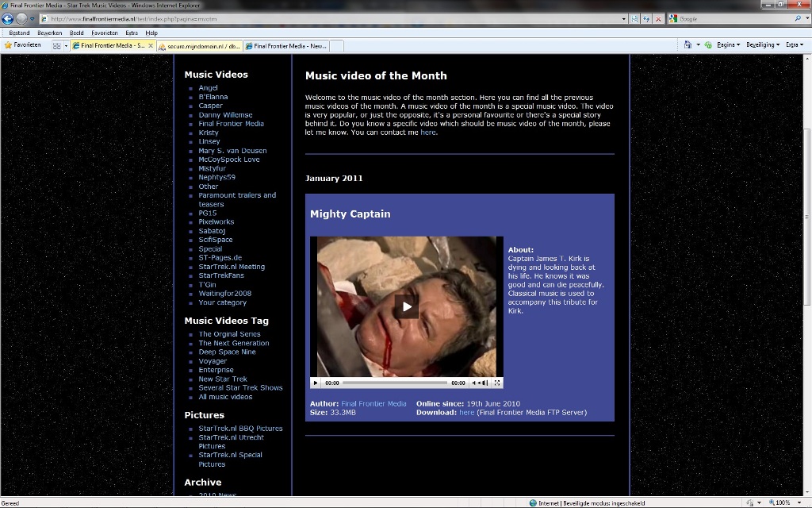
Task: Stop page loading with the red X
Action: [658, 19]
